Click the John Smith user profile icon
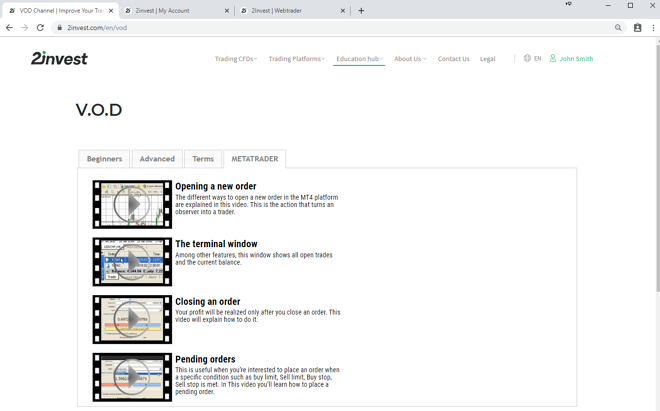Viewport: 660px width, 411px height. [553, 58]
